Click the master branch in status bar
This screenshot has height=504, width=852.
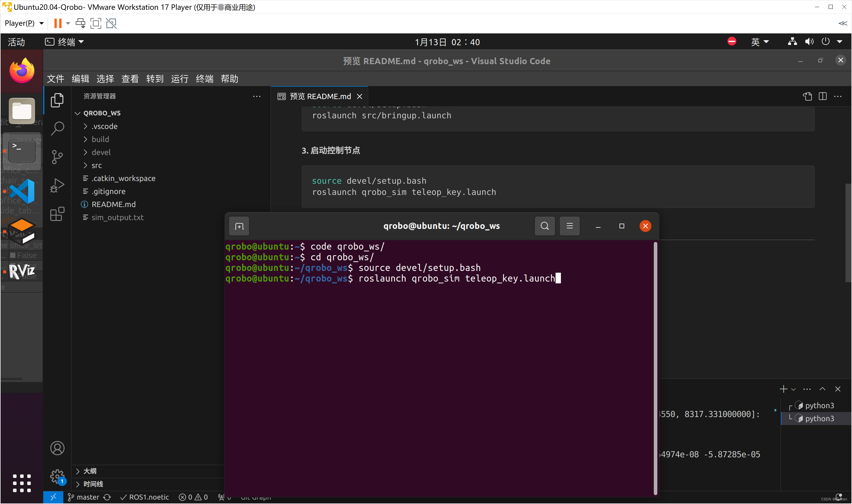pos(83,497)
